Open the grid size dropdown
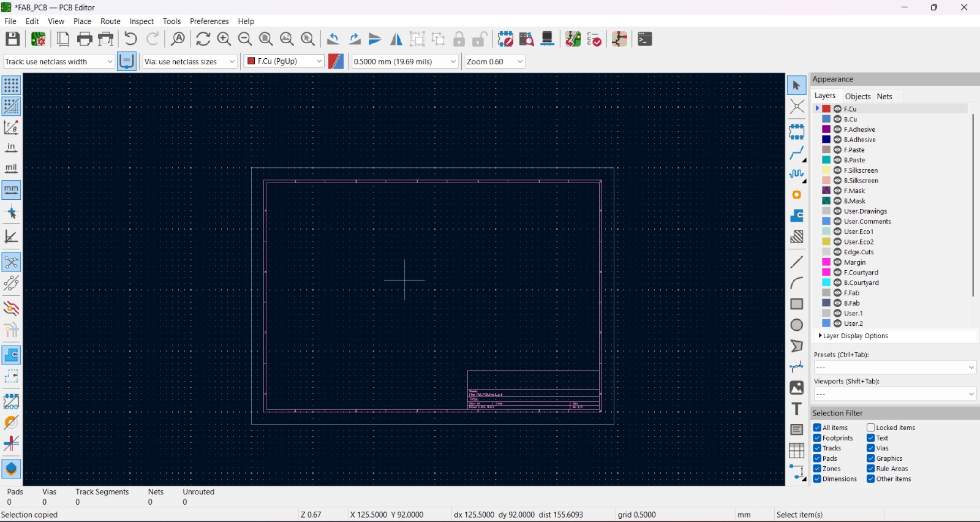 405,61
